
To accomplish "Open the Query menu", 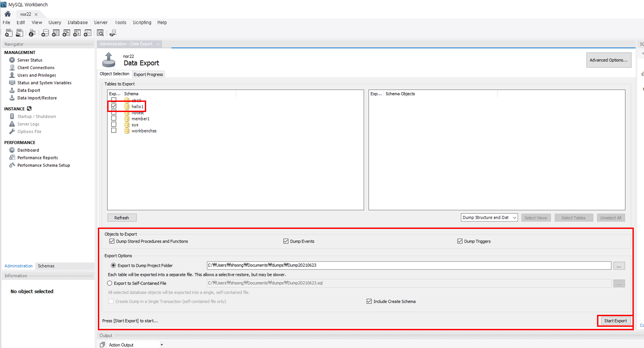I will 55,22.
